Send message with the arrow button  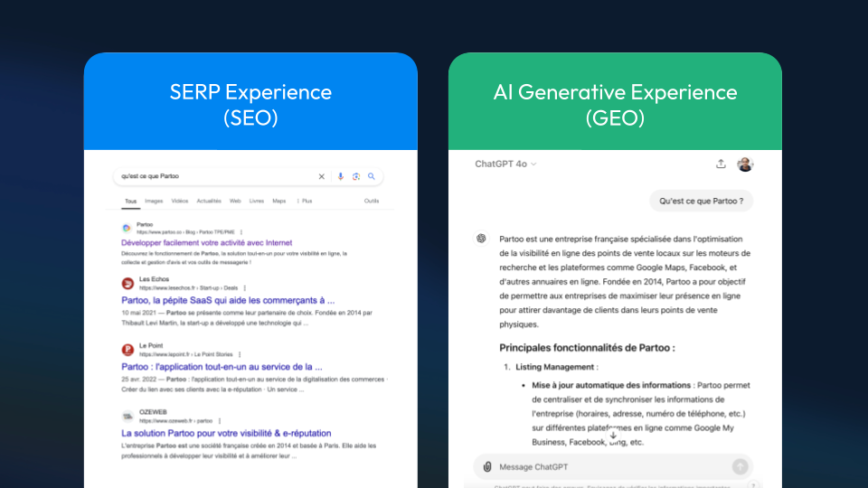tap(741, 467)
